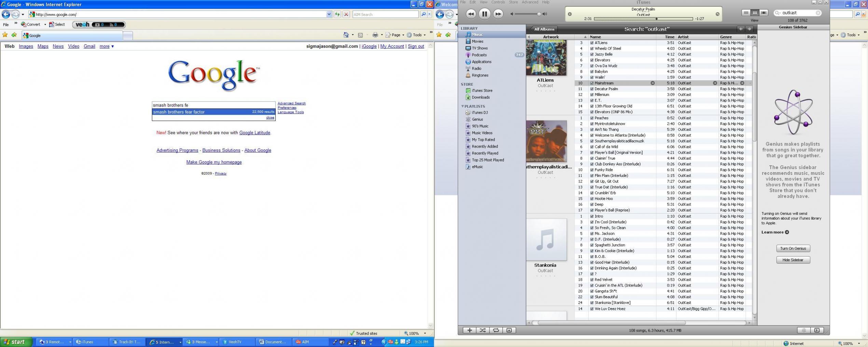
Task: Select Applications in iTunes library
Action: coord(481,62)
